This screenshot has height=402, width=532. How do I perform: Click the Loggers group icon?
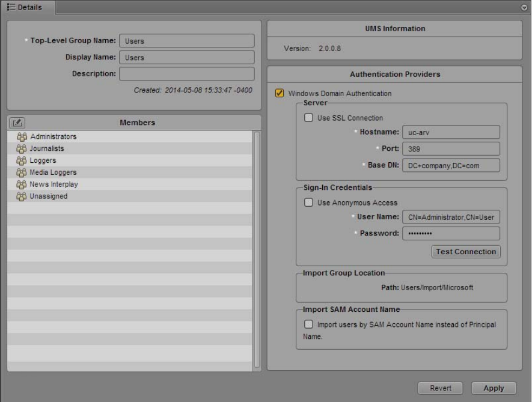point(22,160)
